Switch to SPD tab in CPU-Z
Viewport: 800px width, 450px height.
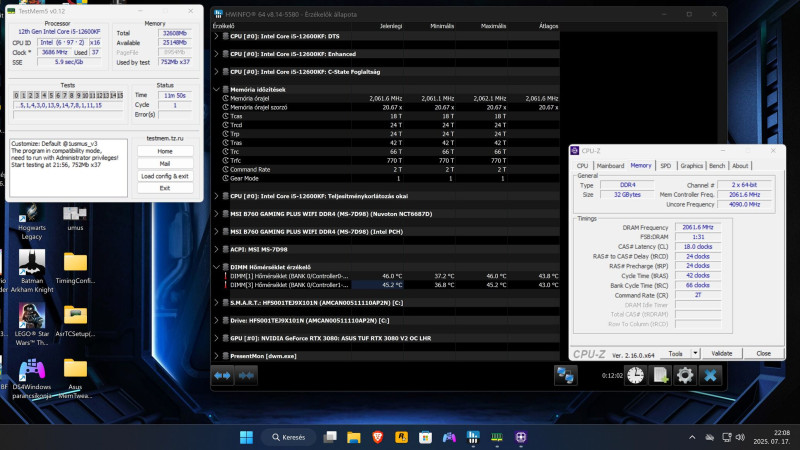[665, 166]
